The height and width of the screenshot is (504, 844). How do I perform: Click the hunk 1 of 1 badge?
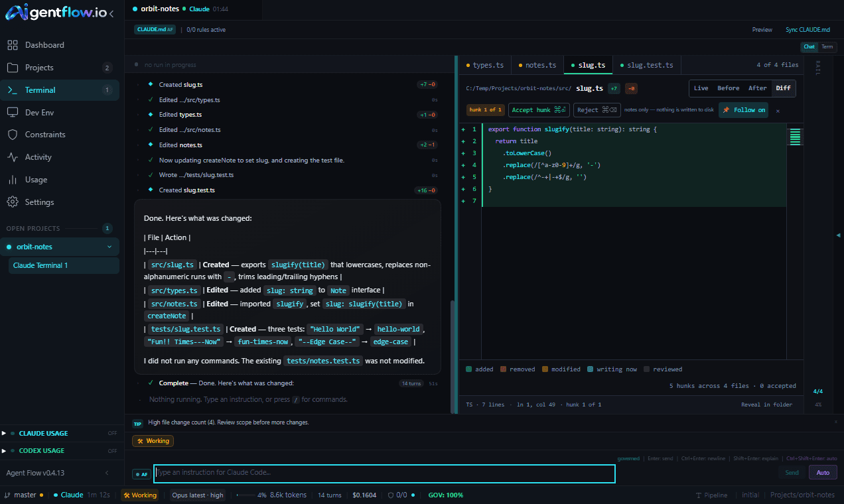tap(486, 110)
